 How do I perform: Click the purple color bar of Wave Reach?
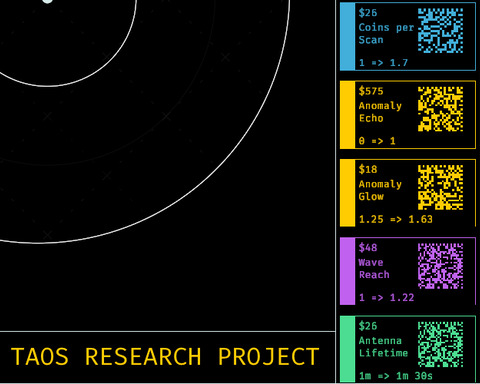pyautogui.click(x=347, y=271)
